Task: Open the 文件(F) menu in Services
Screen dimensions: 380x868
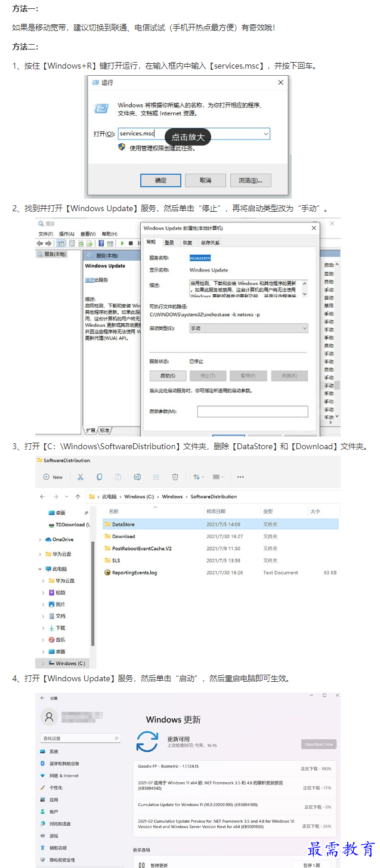Action: (46, 234)
